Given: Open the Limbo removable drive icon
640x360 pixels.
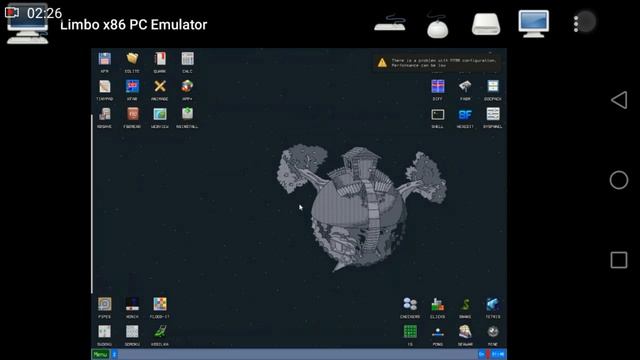Looking at the screenshot, I should pos(486,24).
